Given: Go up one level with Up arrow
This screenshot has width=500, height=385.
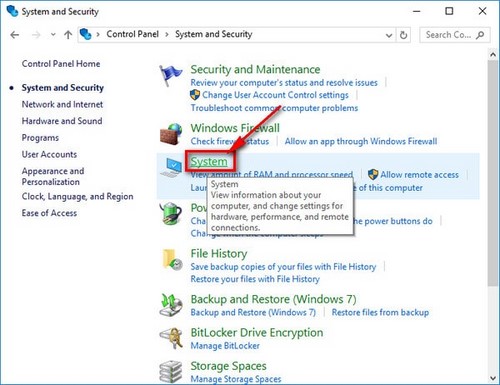Looking at the screenshot, I should pos(68,35).
